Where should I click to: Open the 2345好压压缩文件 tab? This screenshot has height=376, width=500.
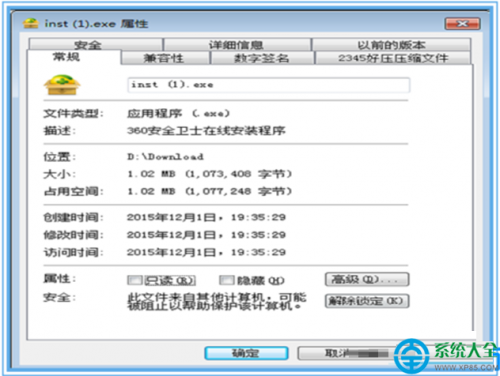[393, 58]
